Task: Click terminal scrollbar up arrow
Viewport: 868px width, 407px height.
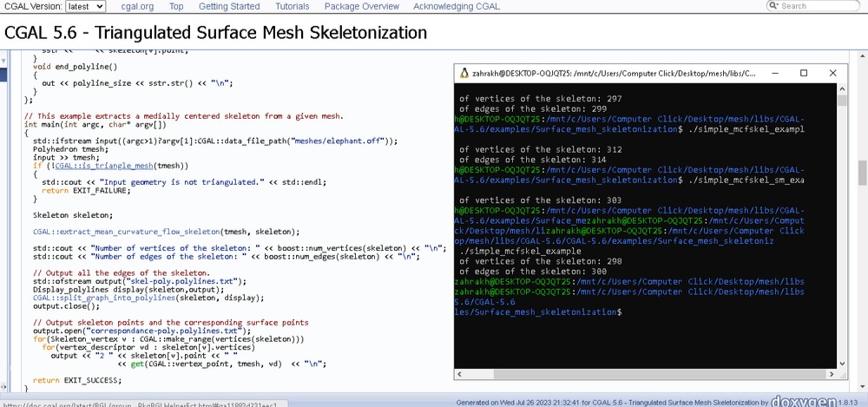Action: point(842,89)
